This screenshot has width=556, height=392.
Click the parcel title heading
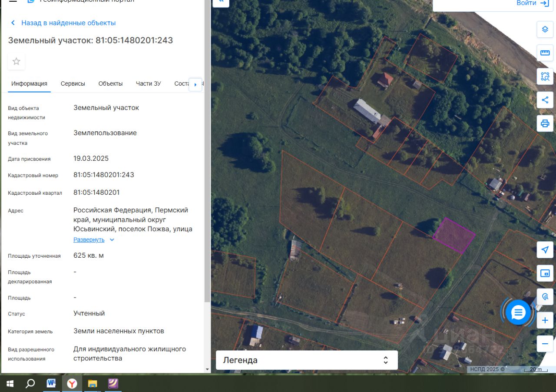coord(90,40)
